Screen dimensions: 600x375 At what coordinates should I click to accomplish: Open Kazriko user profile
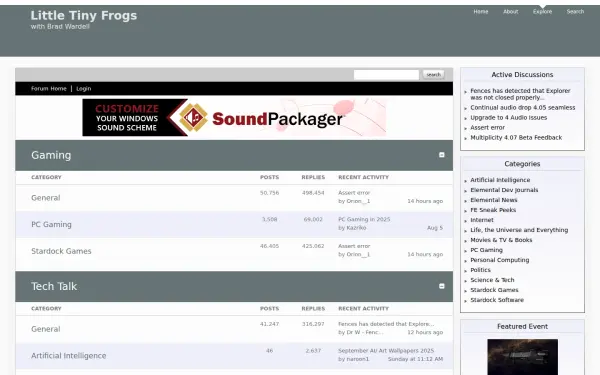pyautogui.click(x=356, y=228)
